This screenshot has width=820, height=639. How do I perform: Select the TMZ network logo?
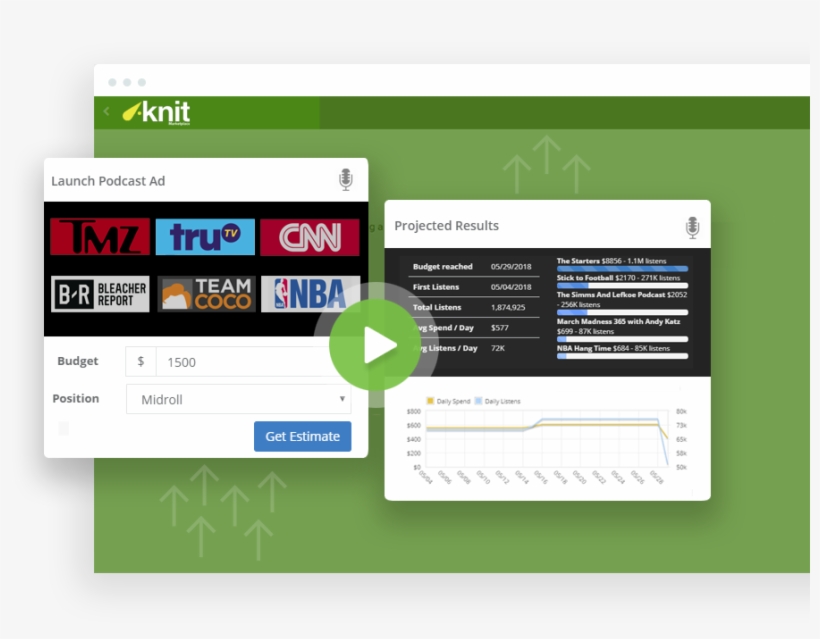(100, 237)
